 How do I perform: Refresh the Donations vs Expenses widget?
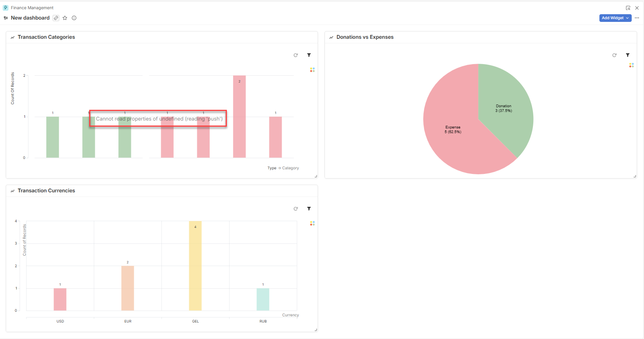tap(614, 55)
